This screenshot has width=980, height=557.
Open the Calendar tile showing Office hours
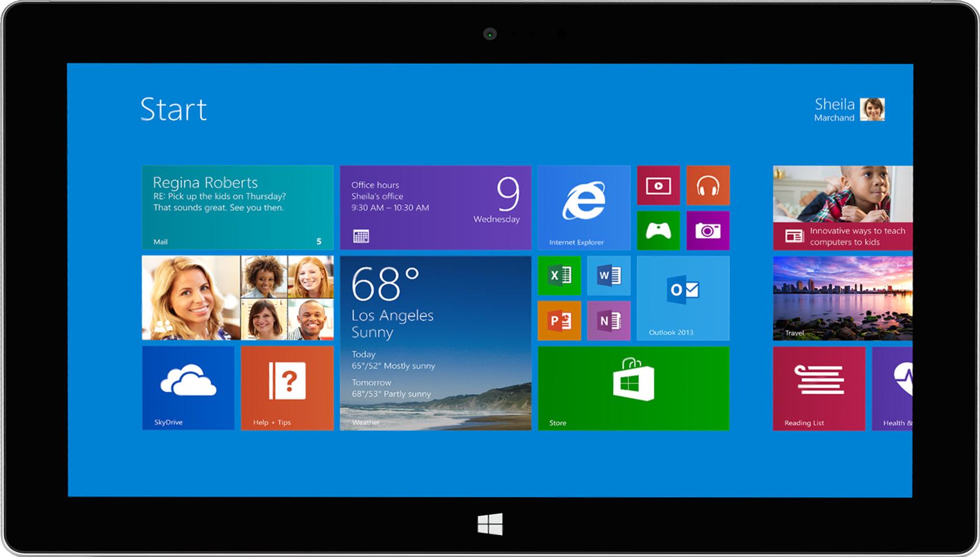pyautogui.click(x=435, y=208)
